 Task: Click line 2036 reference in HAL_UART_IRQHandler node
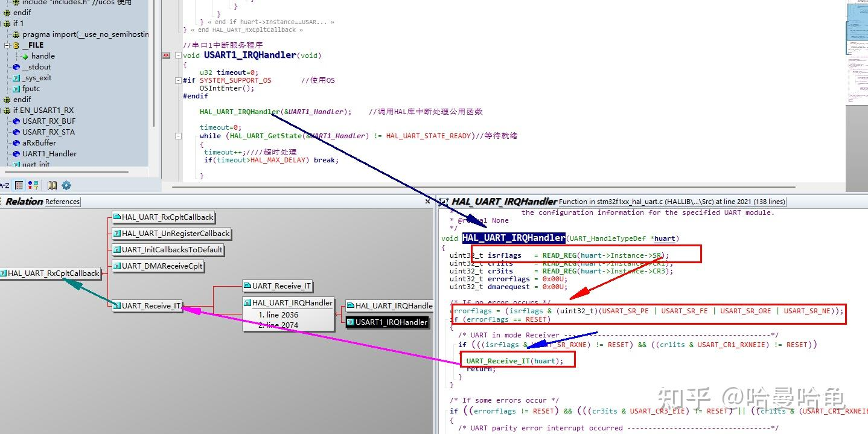(282, 314)
